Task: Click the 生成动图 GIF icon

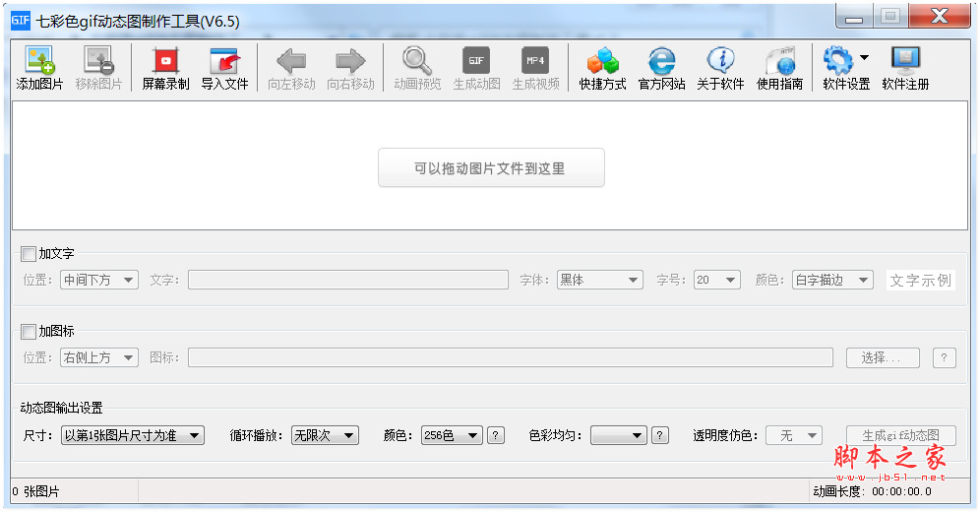Action: (476, 60)
